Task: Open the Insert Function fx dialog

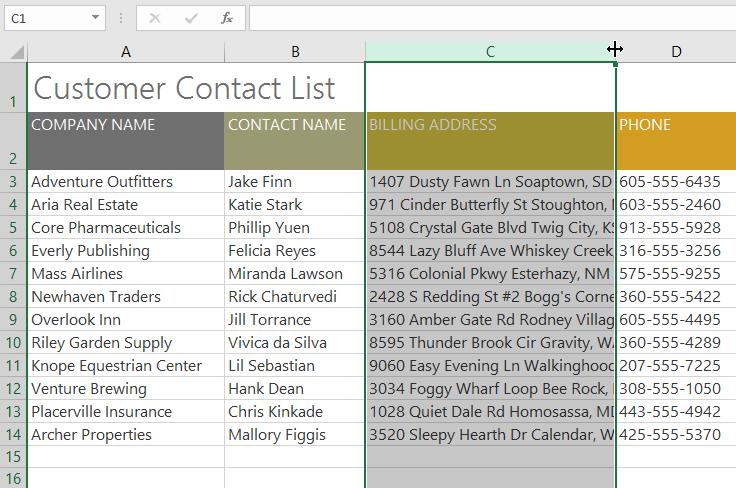Action: (227, 18)
